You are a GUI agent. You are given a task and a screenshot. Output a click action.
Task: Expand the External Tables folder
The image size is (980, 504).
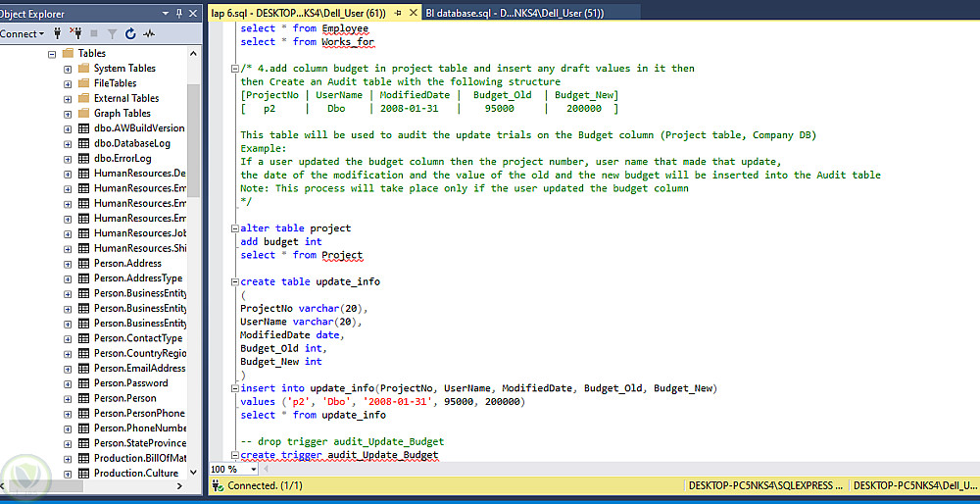click(x=68, y=99)
